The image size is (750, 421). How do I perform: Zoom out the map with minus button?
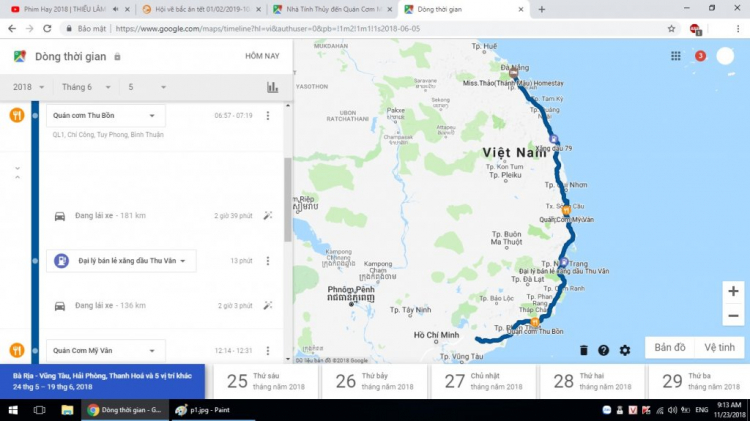(733, 315)
